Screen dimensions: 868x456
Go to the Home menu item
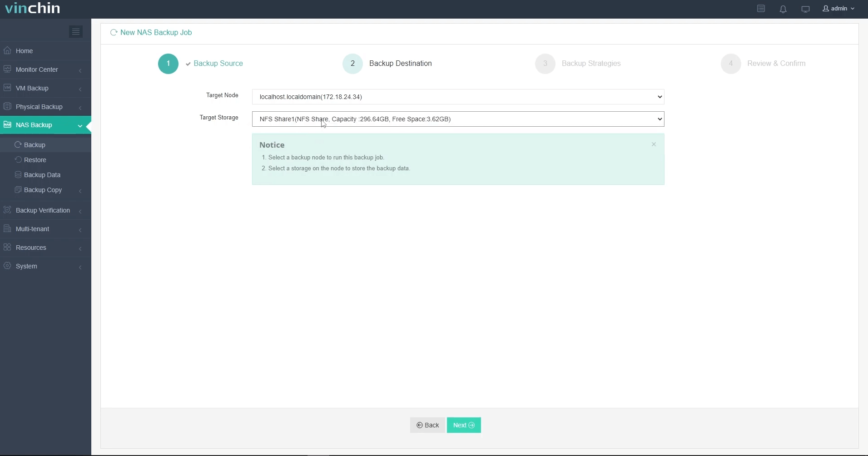click(45, 51)
